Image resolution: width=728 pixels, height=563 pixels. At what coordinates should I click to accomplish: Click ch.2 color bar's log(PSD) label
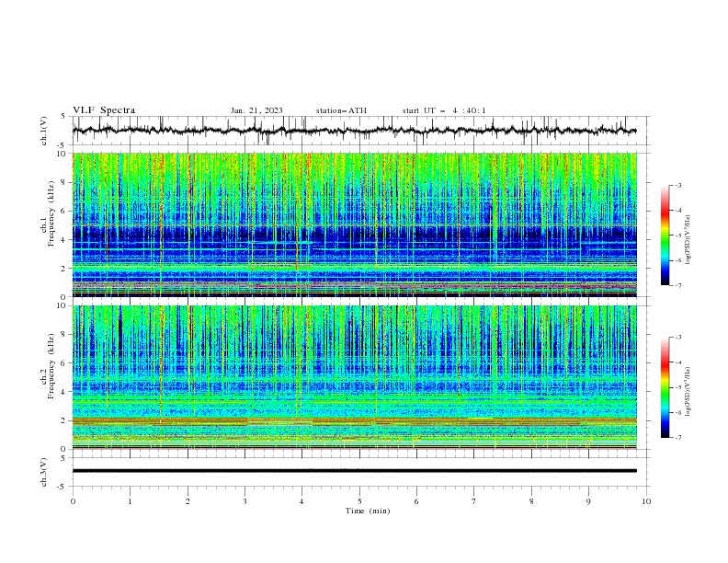[x=688, y=392]
